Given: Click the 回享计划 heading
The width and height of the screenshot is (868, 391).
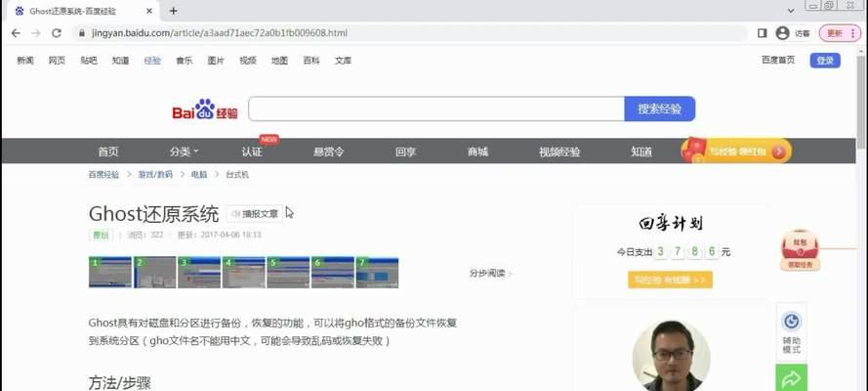Looking at the screenshot, I should (x=671, y=224).
